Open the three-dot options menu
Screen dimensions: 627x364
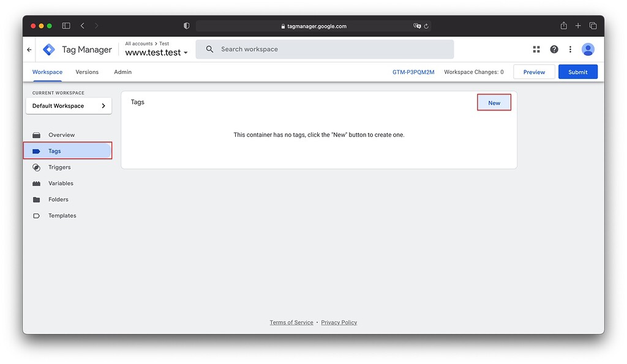pyautogui.click(x=570, y=49)
